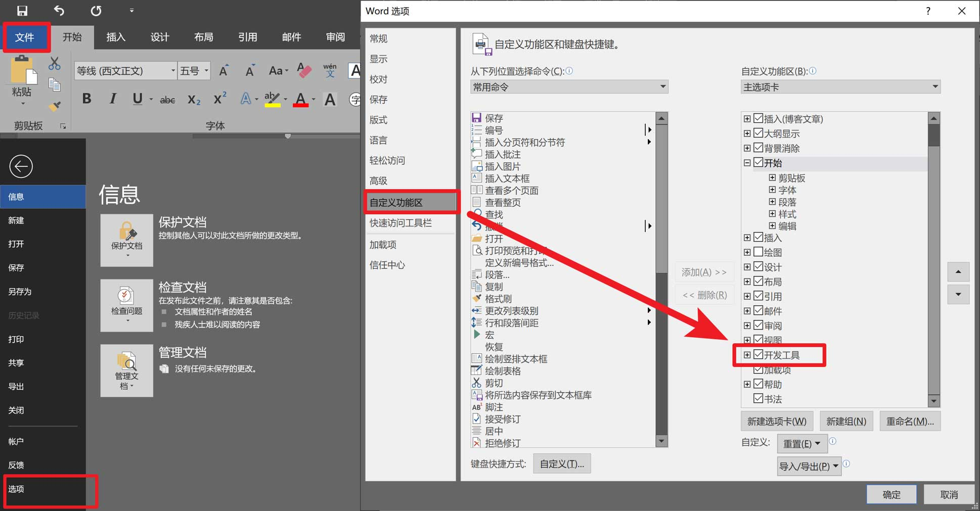The image size is (980, 511).
Task: Expand the 剪贴板 group node
Action: [x=772, y=178]
